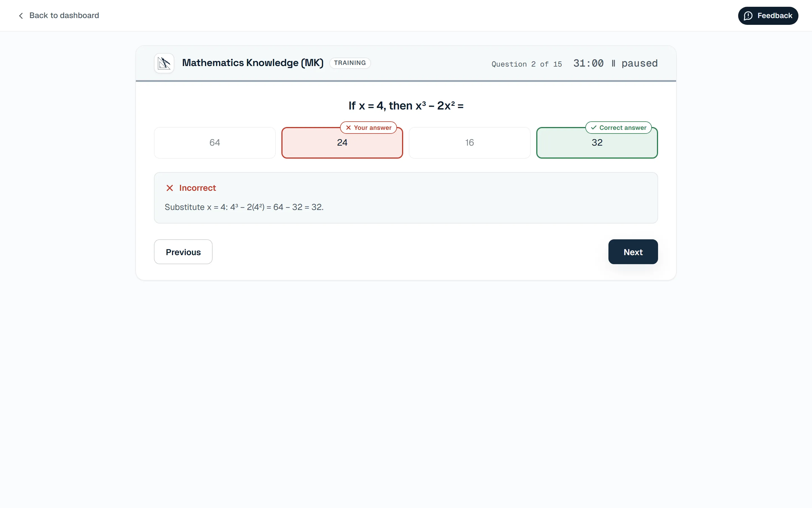This screenshot has width=812, height=508.
Task: Click the question prompt text
Action: (406, 106)
